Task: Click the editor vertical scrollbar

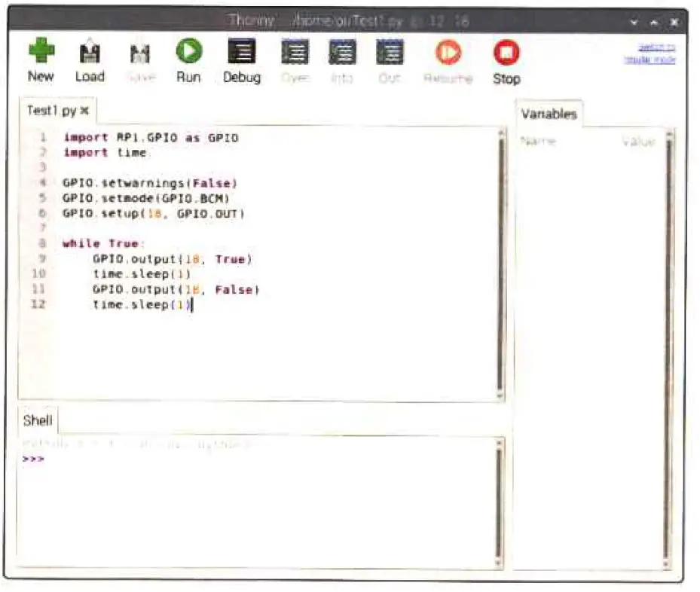Action: 501,263
